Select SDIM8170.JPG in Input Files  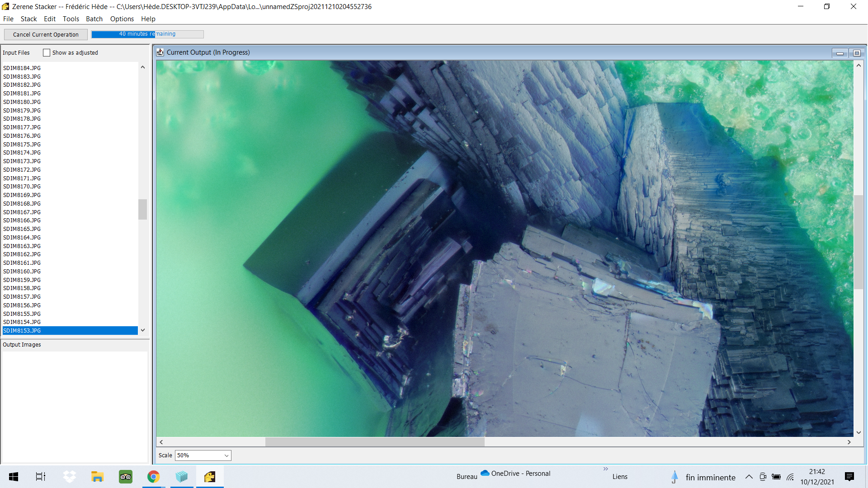(x=22, y=187)
